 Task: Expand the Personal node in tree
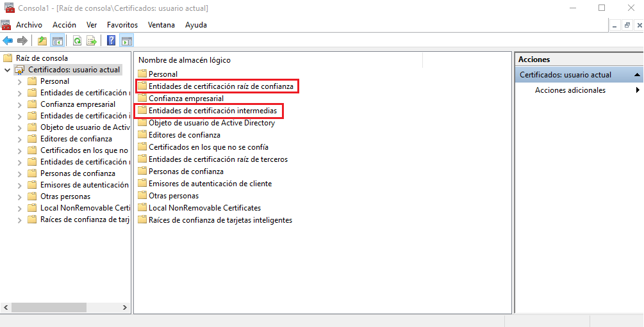point(19,81)
